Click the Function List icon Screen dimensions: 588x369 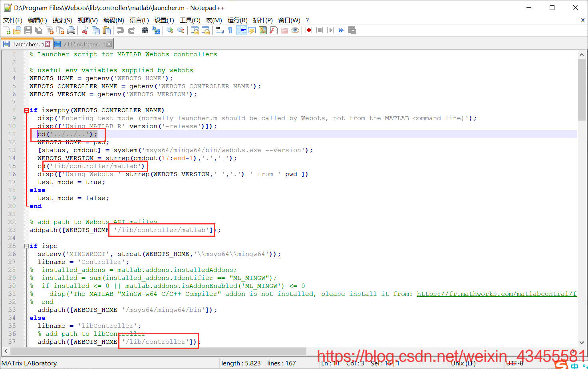274,30
